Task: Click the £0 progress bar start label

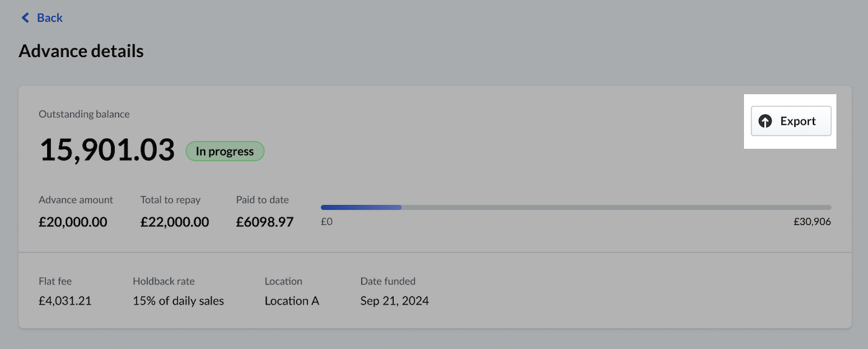Action: (x=327, y=221)
